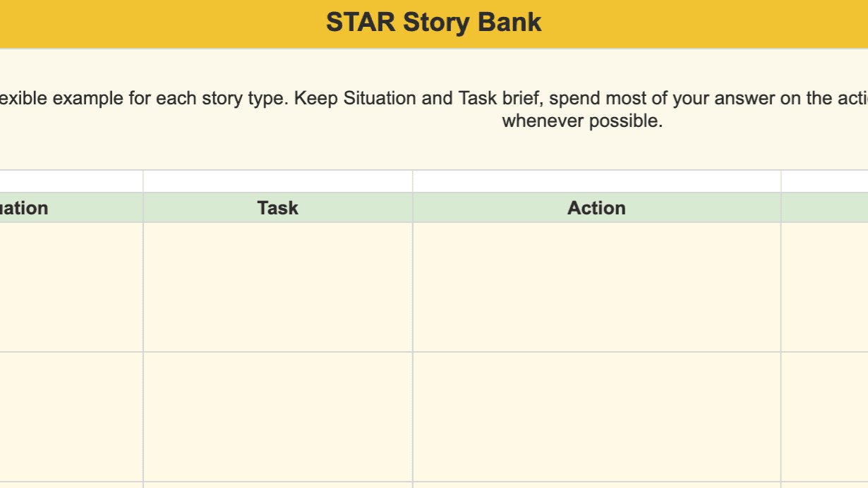Select the green header cell right of 'Action'
Viewport: 868px width, 488px height.
click(x=825, y=207)
